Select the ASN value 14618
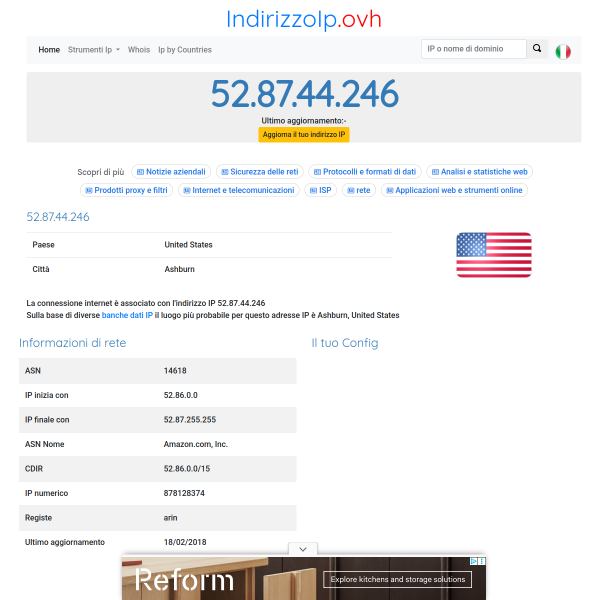The height and width of the screenshot is (600, 600). tap(175, 371)
